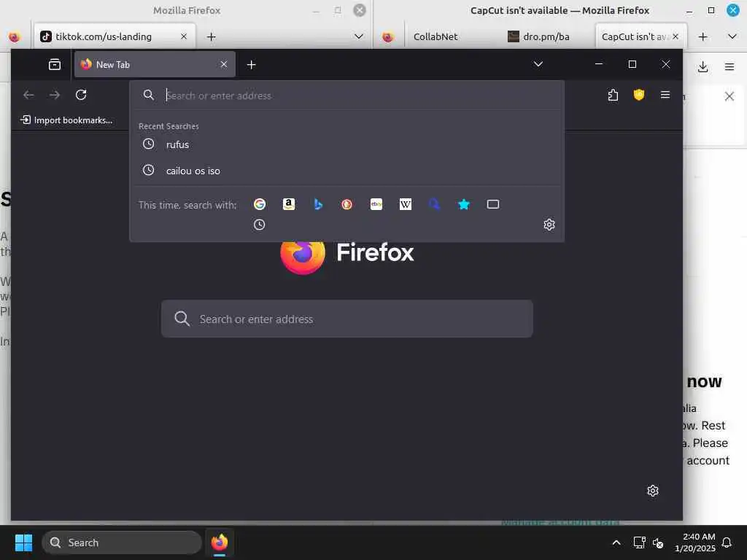Screen dimensions: 747x560
Task: Select the CapCut isn't available tab
Action: [641, 36]
